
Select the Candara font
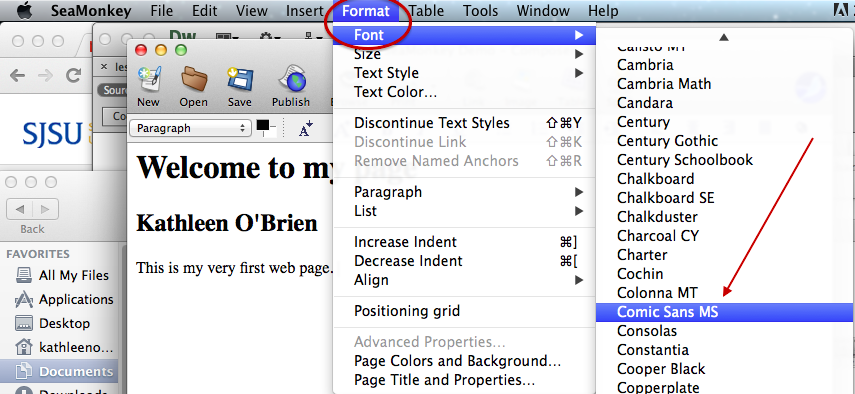(724, 103)
